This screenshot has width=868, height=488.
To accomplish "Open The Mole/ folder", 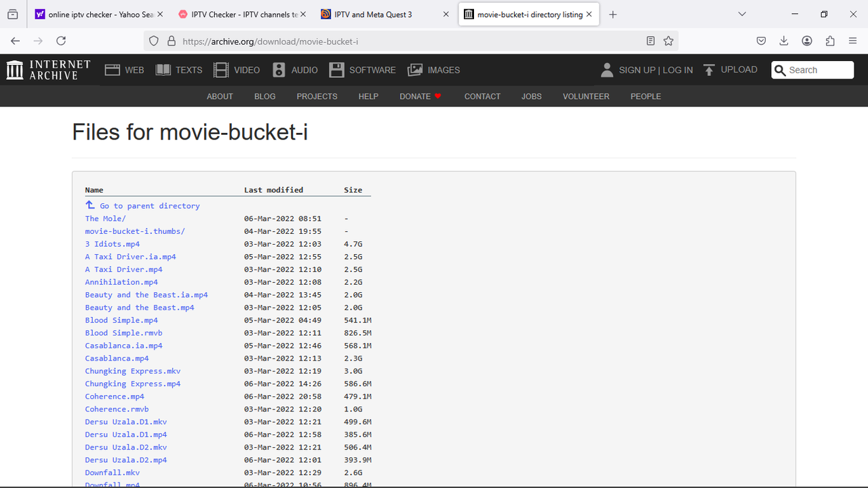I will click(x=106, y=218).
